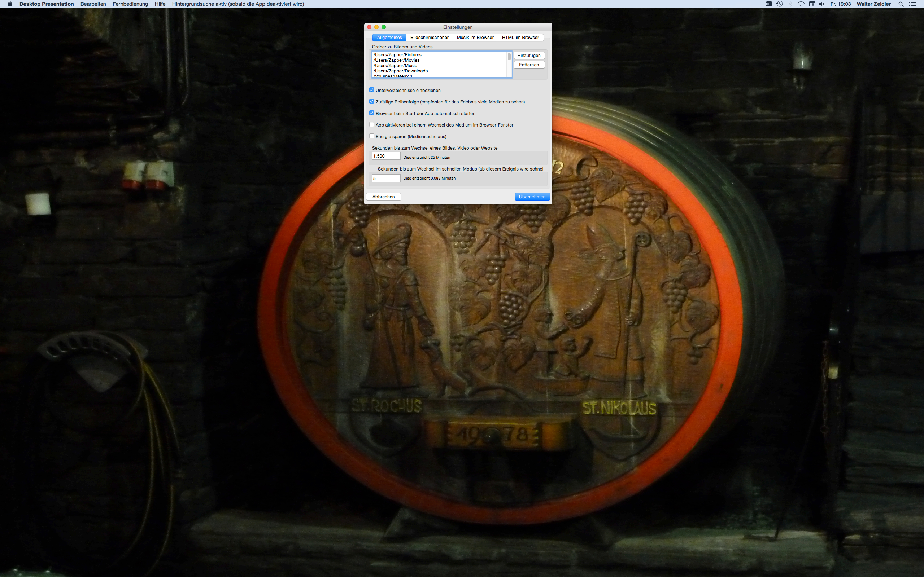Open Wi-Fi status menu icon
Image resolution: width=924 pixels, height=577 pixels.
pyautogui.click(x=801, y=4)
